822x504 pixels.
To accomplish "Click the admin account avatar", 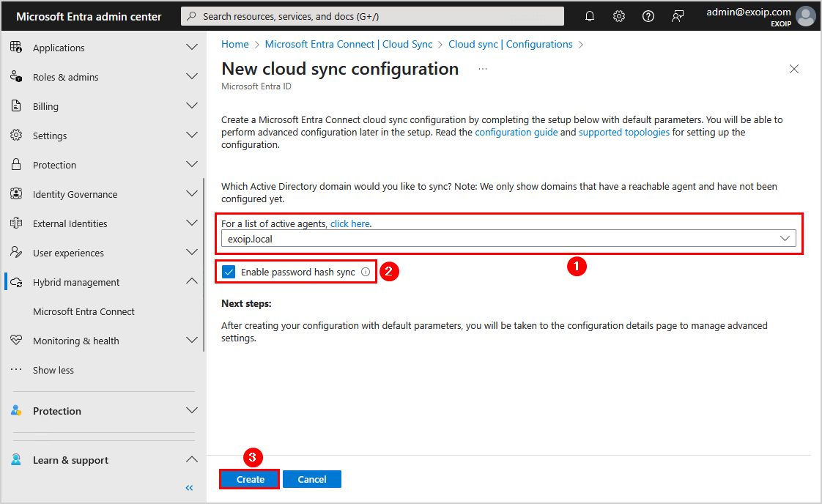I will pos(806,16).
